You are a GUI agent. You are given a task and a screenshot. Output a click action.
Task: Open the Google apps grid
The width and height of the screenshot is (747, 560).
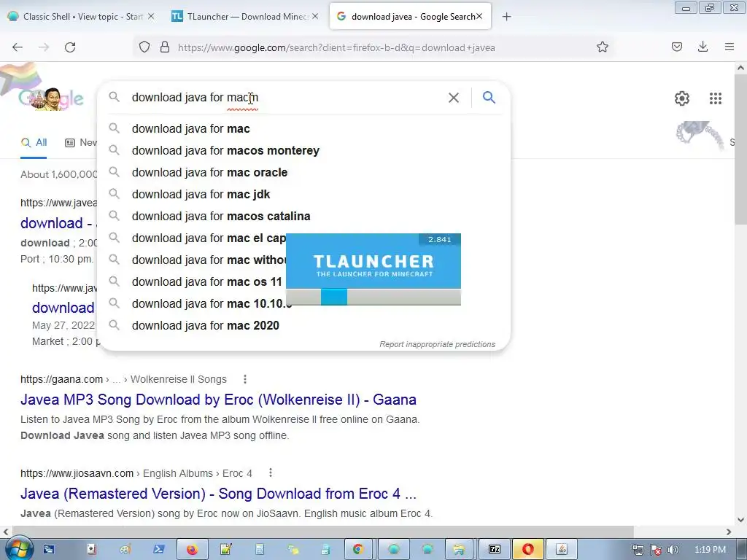[716, 98]
